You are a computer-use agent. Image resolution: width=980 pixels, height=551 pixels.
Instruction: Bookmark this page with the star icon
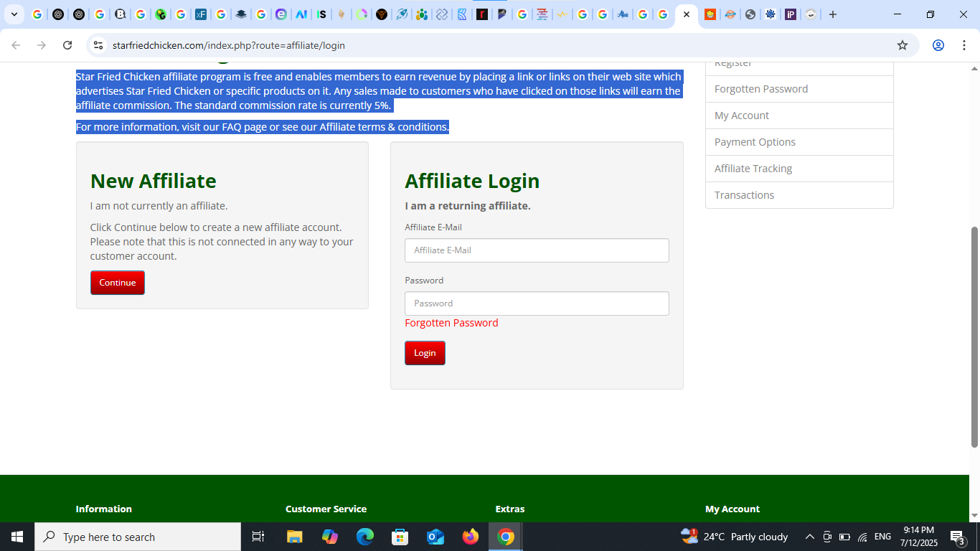coord(903,45)
